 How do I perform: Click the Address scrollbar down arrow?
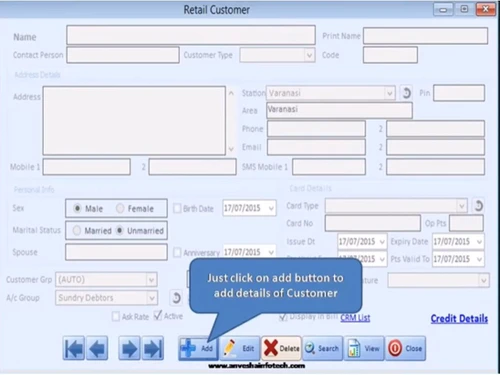pos(231,149)
